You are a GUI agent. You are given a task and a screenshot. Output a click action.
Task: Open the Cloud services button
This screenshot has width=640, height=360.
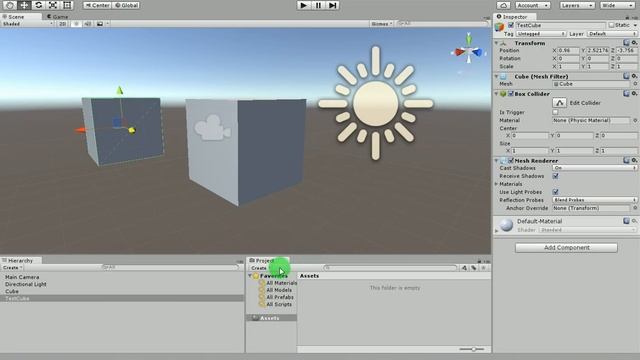point(503,5)
